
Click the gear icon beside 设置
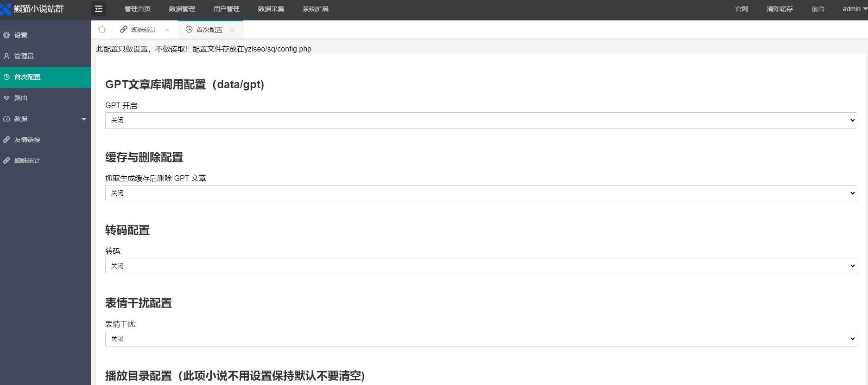click(6, 35)
